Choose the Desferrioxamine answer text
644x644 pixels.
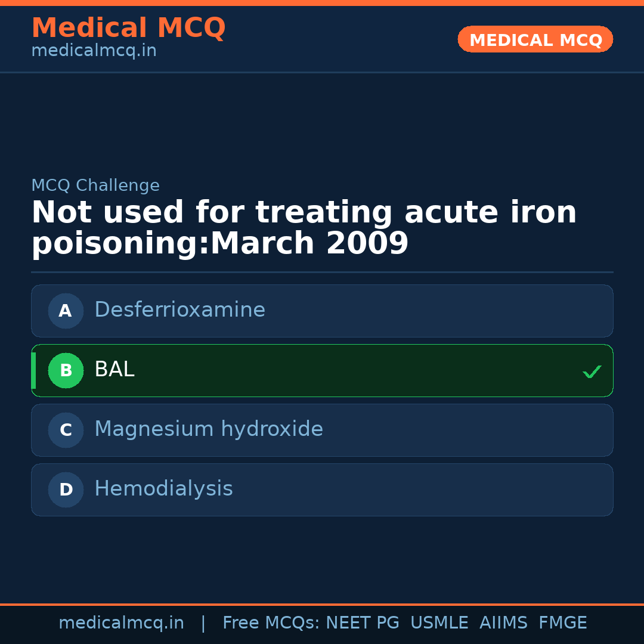pos(179,310)
